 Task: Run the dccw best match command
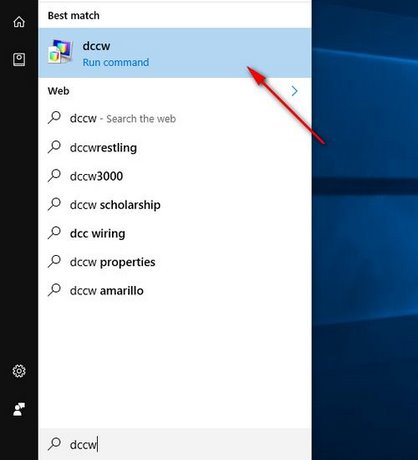175,53
